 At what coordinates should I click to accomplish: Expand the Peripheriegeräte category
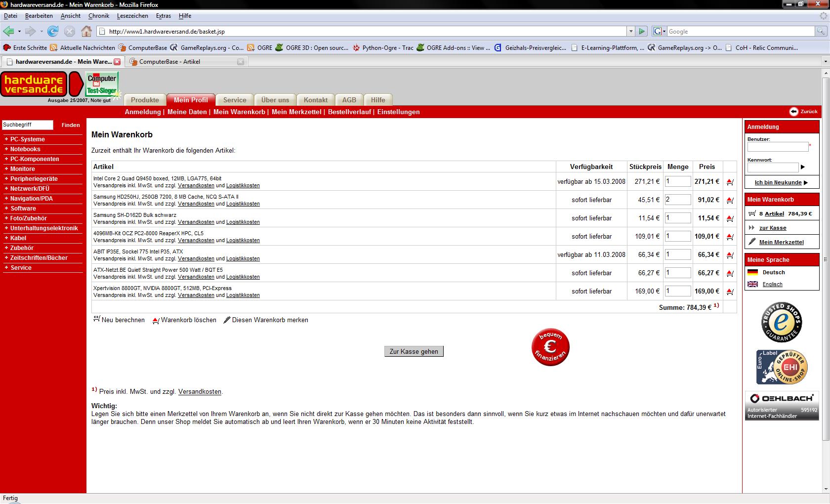tap(34, 179)
